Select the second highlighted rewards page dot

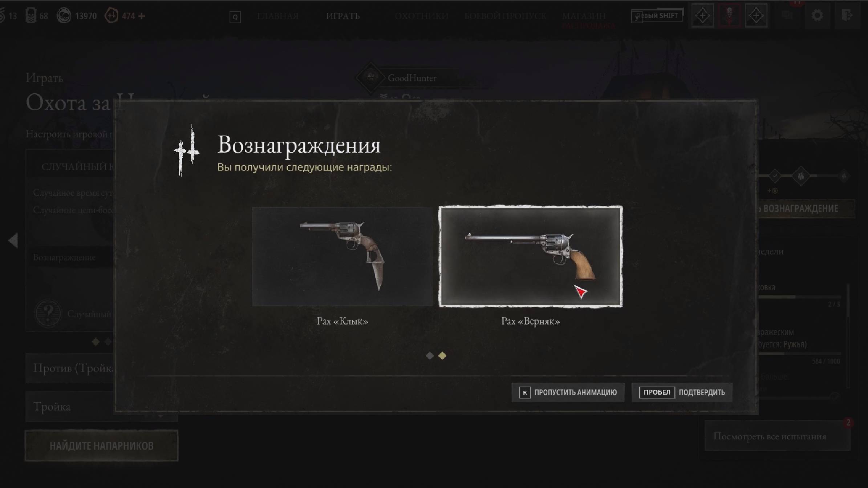442,355
